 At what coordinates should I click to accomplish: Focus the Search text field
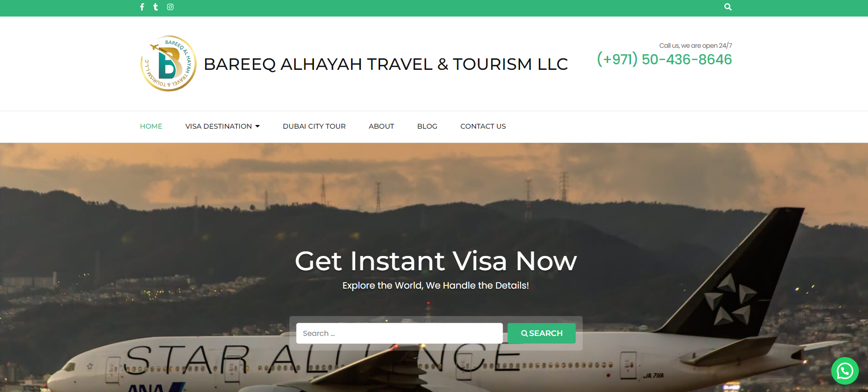click(x=399, y=333)
